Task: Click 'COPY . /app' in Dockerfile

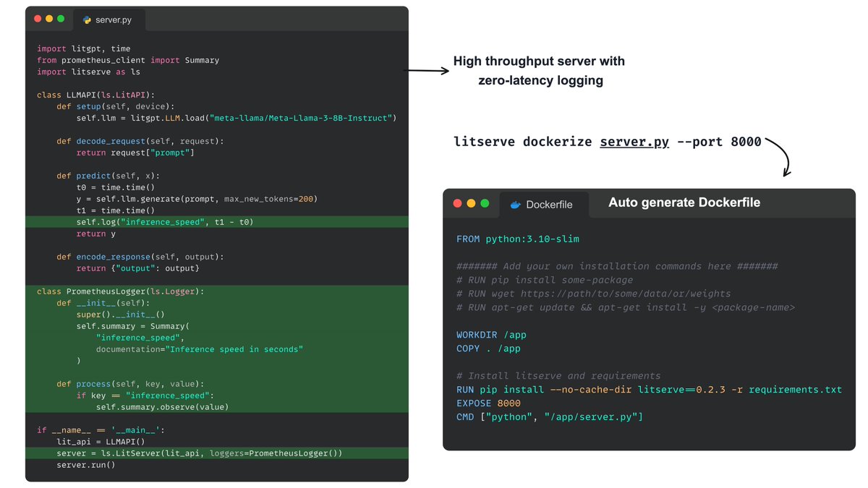Action: tap(488, 348)
